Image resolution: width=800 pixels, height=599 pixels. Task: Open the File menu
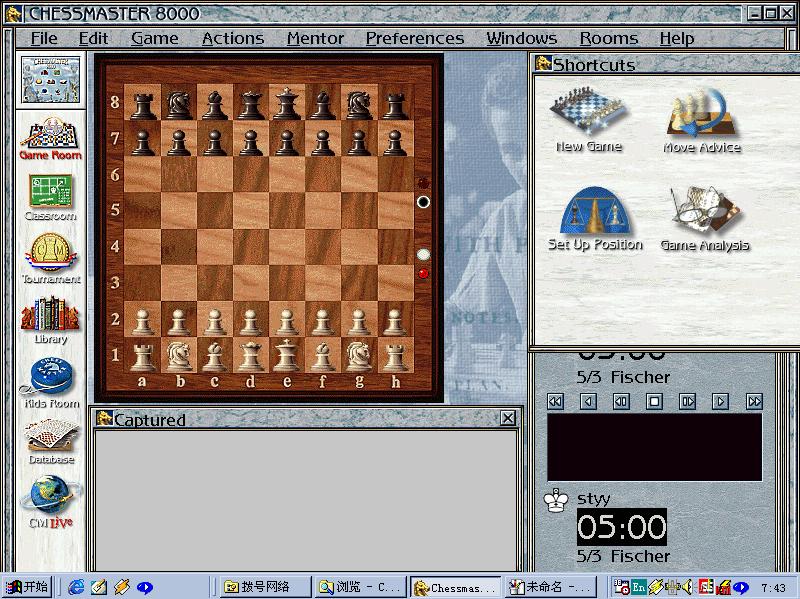point(44,38)
